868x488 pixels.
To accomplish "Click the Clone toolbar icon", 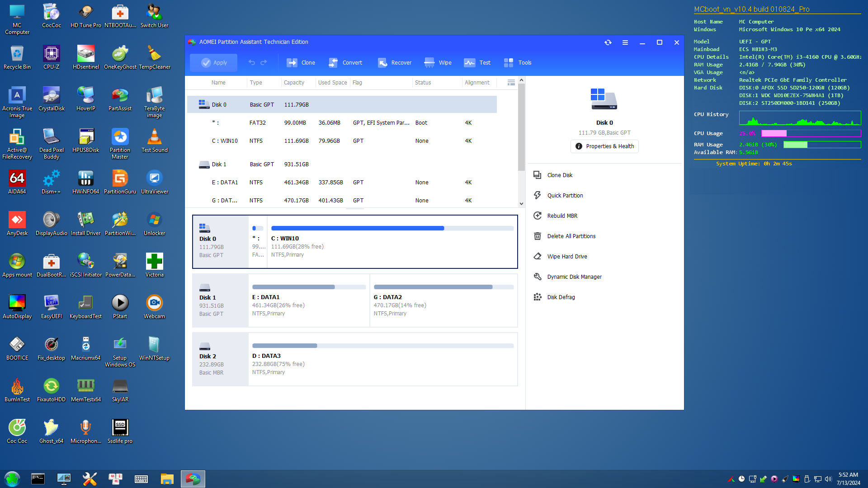I will pyautogui.click(x=292, y=63).
